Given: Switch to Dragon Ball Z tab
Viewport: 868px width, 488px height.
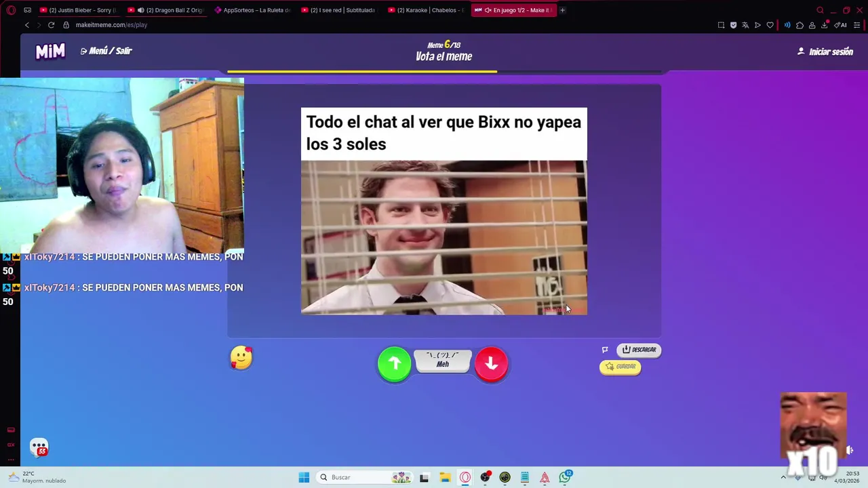Looking at the screenshot, I should point(166,10).
